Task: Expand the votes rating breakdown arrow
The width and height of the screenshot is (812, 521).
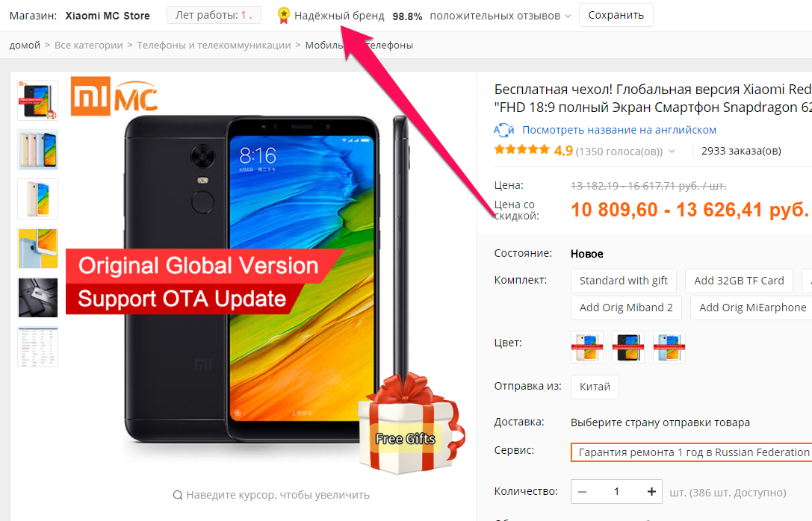Action: pyautogui.click(x=672, y=152)
